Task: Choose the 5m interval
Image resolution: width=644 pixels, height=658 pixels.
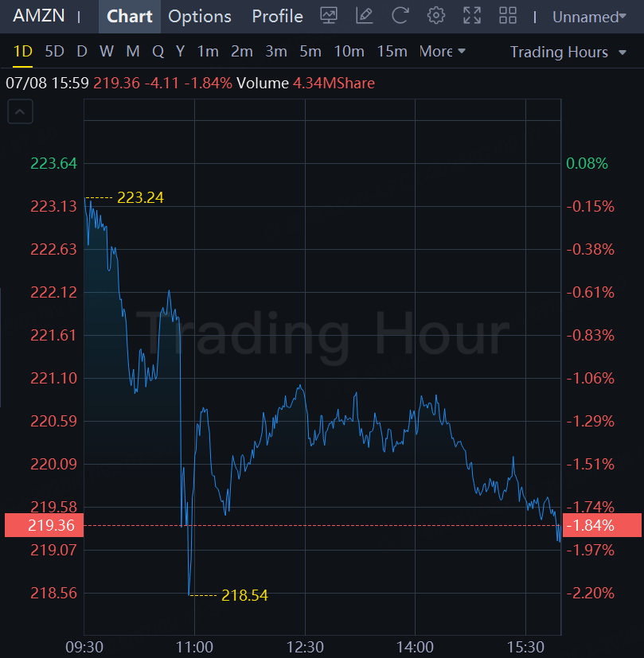Action: tap(310, 52)
